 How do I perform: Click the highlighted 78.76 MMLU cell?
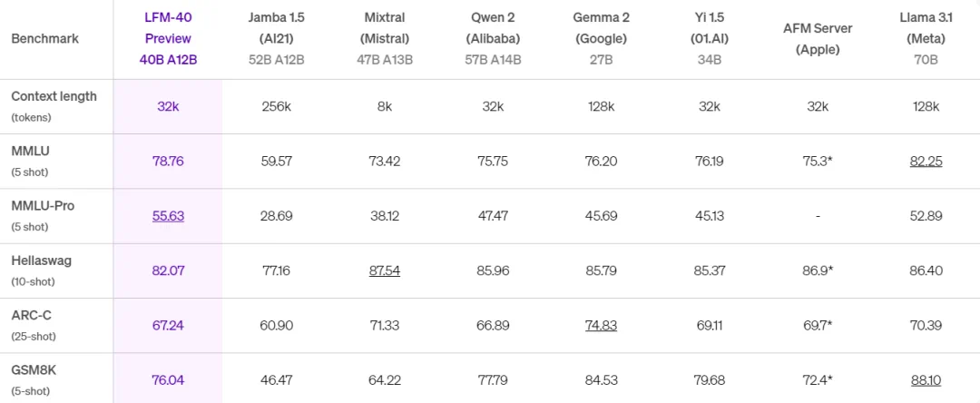168,161
